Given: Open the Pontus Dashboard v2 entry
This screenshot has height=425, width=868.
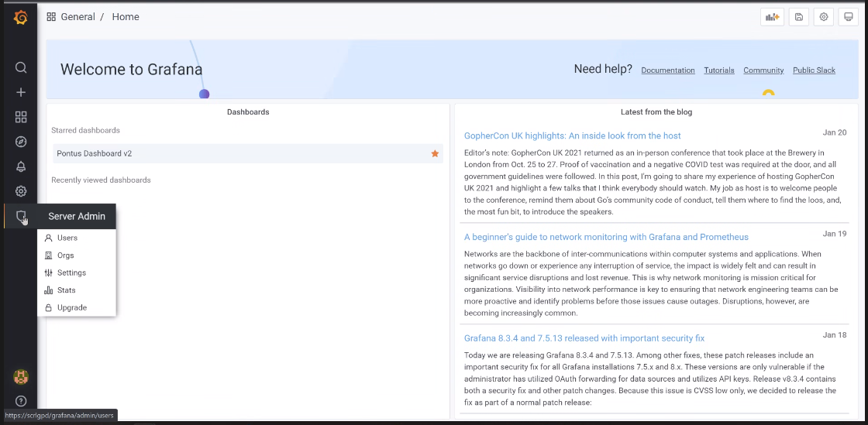Looking at the screenshot, I should (248, 153).
